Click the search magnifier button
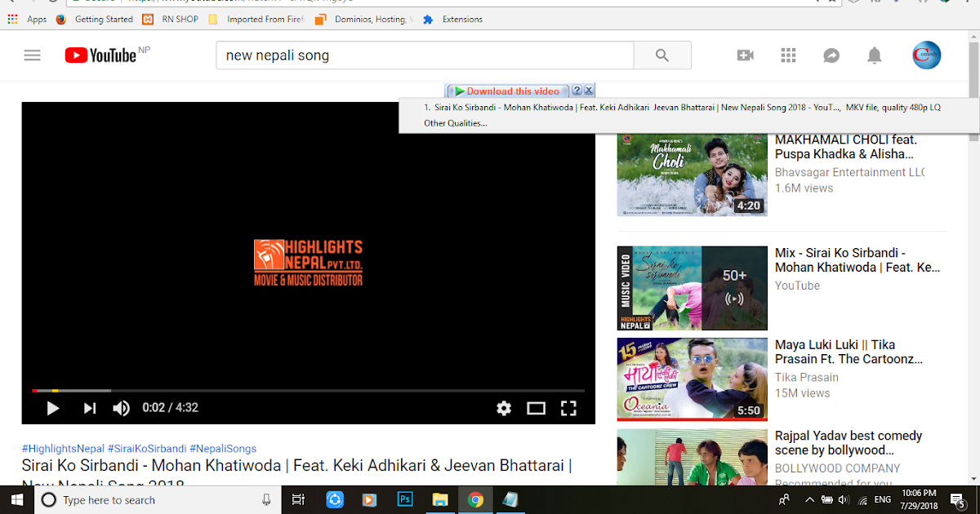Screen dimensions: 980x514 pyautogui.click(x=662, y=55)
